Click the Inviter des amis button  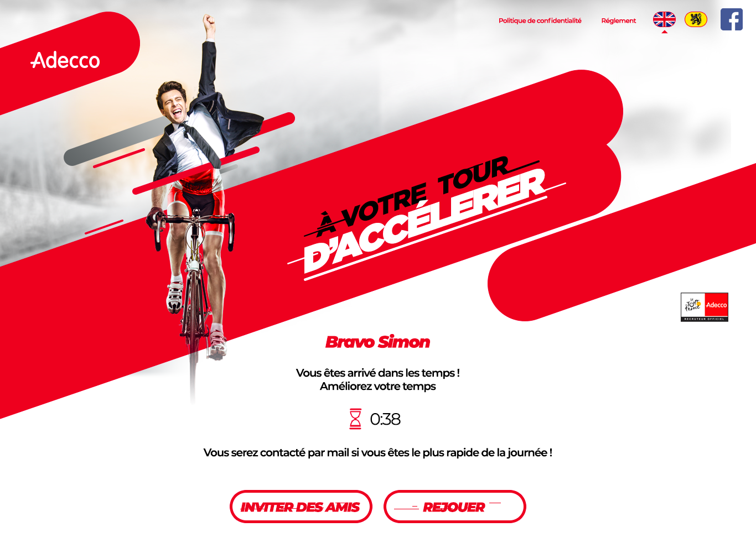click(x=301, y=507)
